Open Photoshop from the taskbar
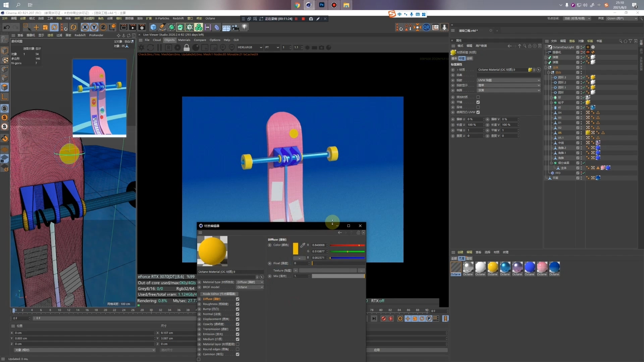Screen dimensions: 644x362 [x=321, y=5]
